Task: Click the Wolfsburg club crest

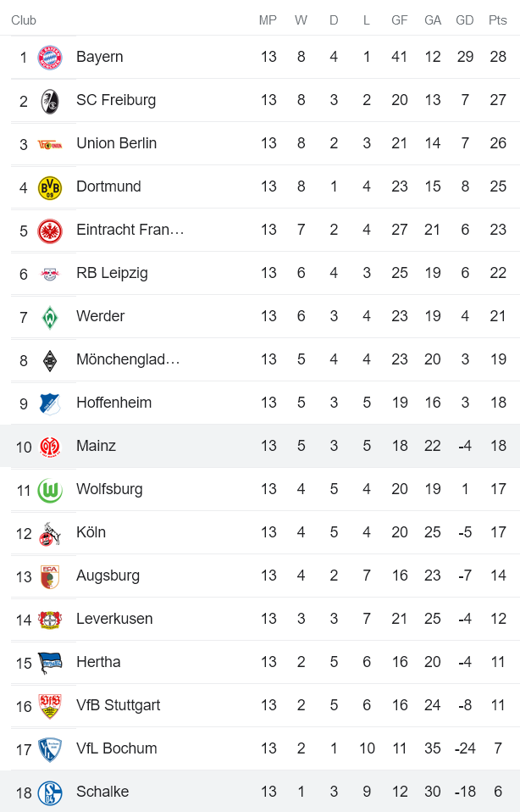Action: pos(49,488)
